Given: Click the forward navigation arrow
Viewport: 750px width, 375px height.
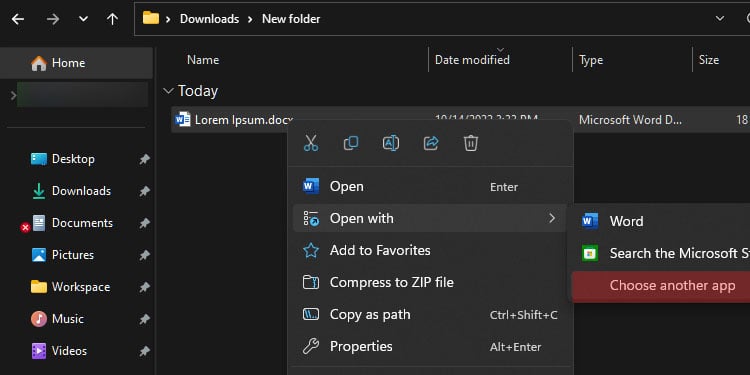Looking at the screenshot, I should [53, 19].
